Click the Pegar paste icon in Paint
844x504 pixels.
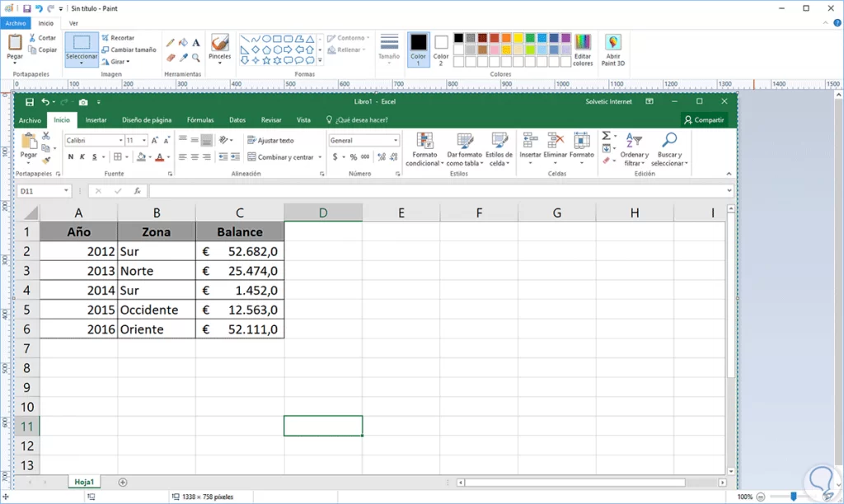(x=15, y=42)
